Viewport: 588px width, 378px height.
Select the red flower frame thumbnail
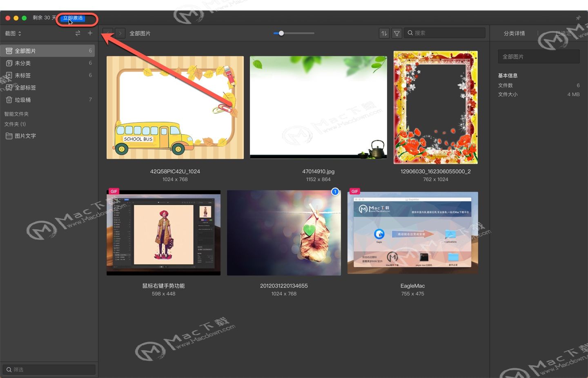click(x=436, y=107)
